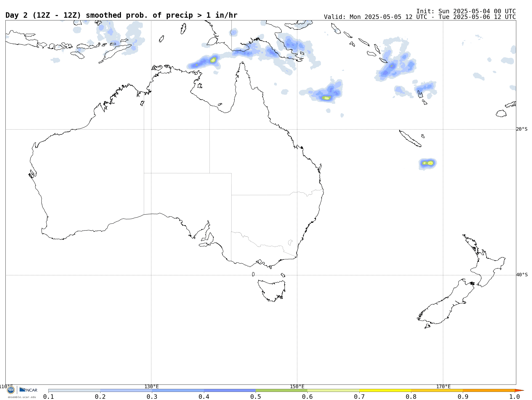
Task: Click the 'Valid: Mon 2025-05-05 12 UTC' line
Action: [x=420, y=17]
